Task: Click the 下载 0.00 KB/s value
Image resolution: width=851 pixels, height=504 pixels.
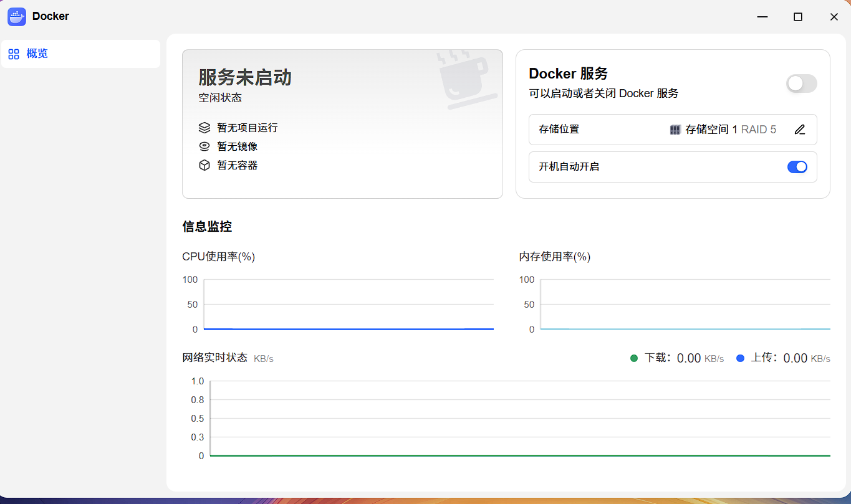Action: click(685, 358)
